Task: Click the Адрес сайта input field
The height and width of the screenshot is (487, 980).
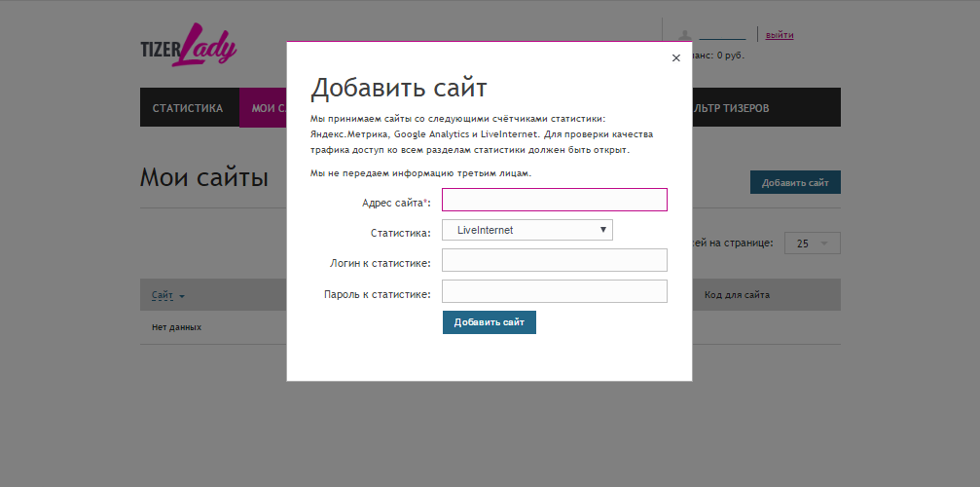Action: pyautogui.click(x=555, y=200)
